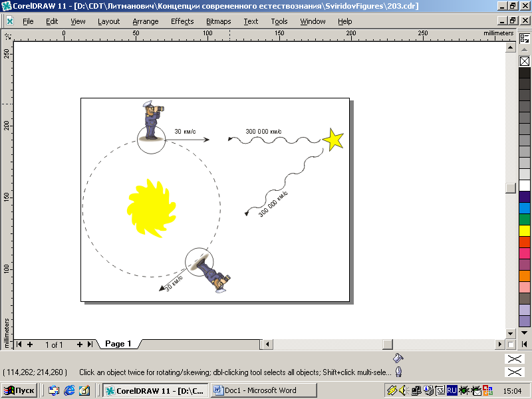Click the 15:04 clock in tray
This screenshot has height=399, width=532.
tap(512, 391)
